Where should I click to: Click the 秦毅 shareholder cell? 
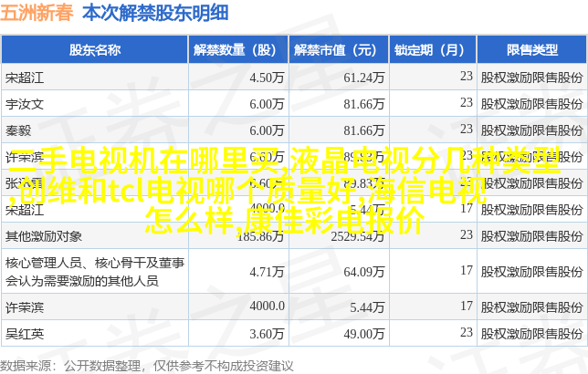(x=18, y=130)
